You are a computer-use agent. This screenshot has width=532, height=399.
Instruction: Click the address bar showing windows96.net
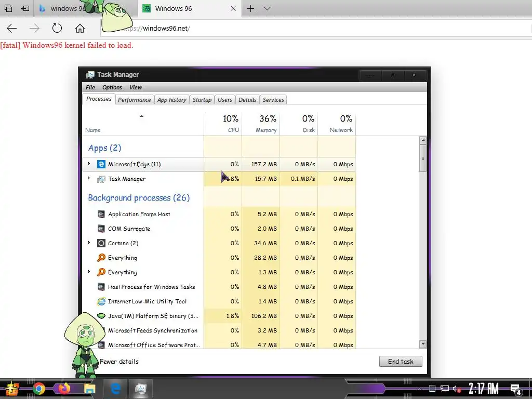(316, 28)
